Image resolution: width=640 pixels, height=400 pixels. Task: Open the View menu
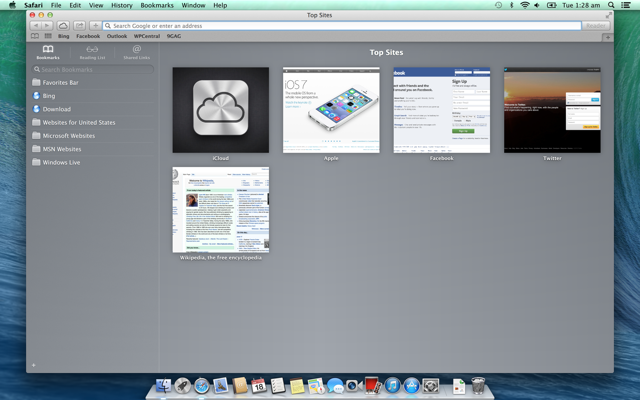pyautogui.click(x=96, y=5)
